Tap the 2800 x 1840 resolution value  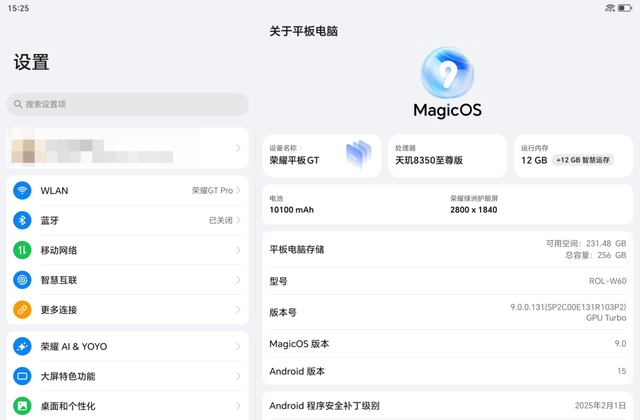coord(473,210)
